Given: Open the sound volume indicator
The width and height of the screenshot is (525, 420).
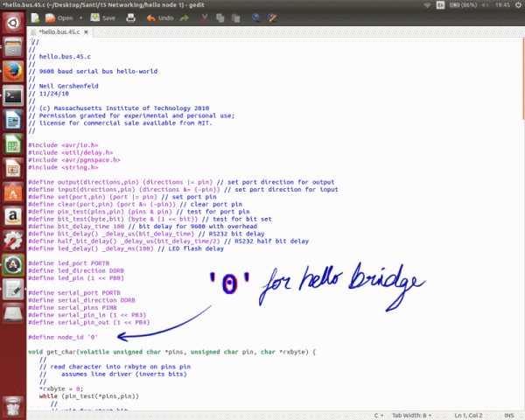Looking at the screenshot, I should click(x=485, y=5).
